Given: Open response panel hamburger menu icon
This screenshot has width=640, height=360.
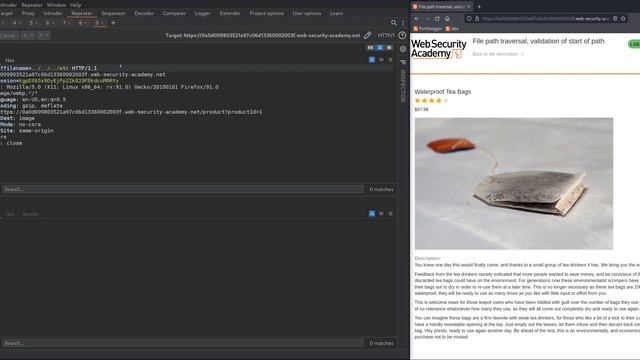Looking at the screenshot, I should (x=390, y=213).
